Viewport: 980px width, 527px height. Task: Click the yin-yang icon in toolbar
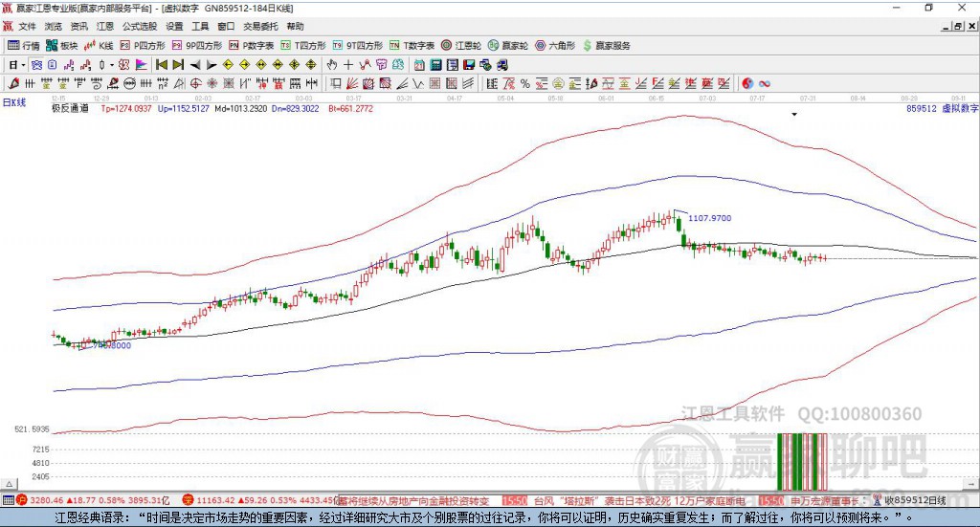(x=747, y=83)
